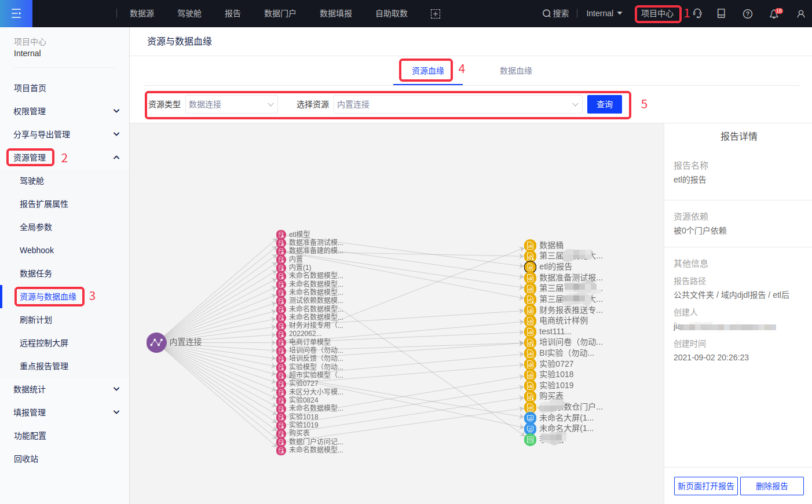This screenshot has width=812, height=504.
Task: Open the mobile device icon in header
Action: coord(721,13)
